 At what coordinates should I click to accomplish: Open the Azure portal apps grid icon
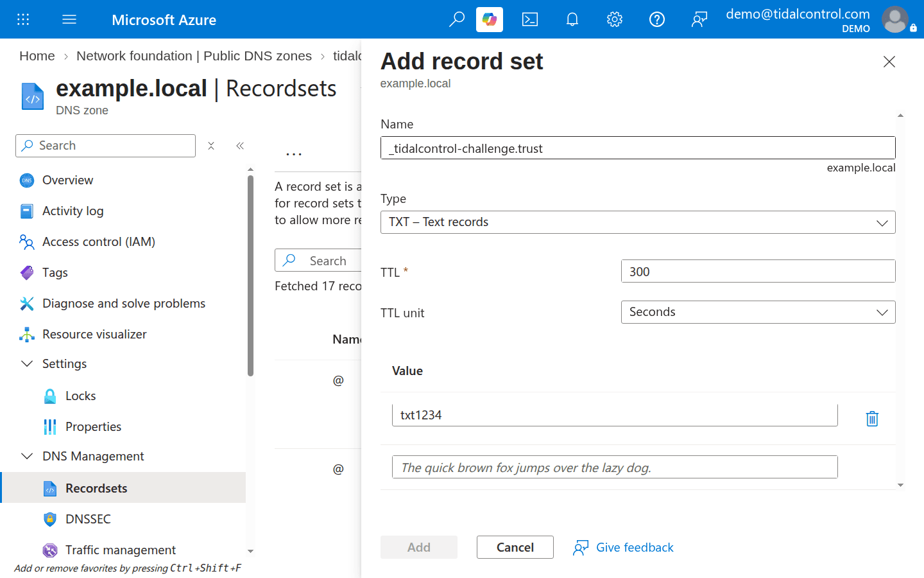[23, 19]
